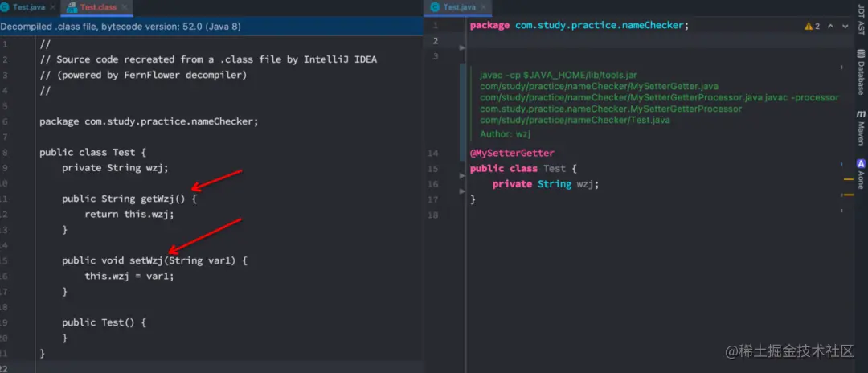Viewport: 868px width, 373px height.
Task: Place caret on empty line 2 in right editor
Action: coord(659,41)
